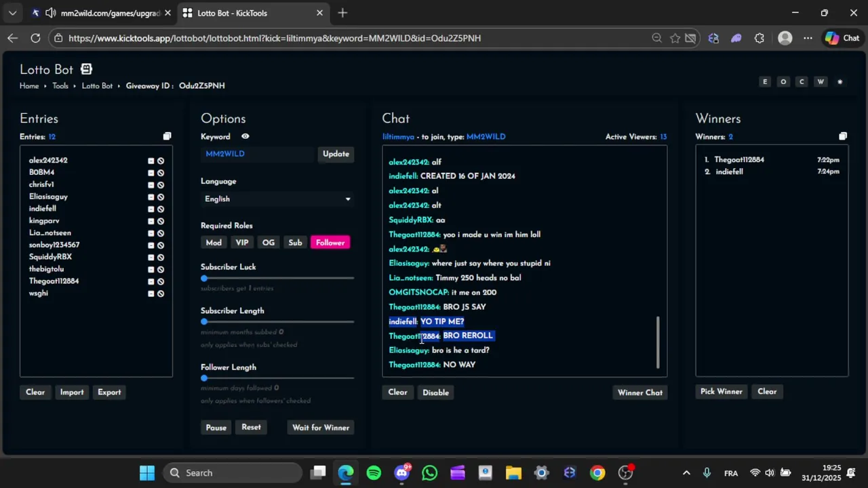Click the Winner Chat button
This screenshot has height=488, width=868.
640,392
